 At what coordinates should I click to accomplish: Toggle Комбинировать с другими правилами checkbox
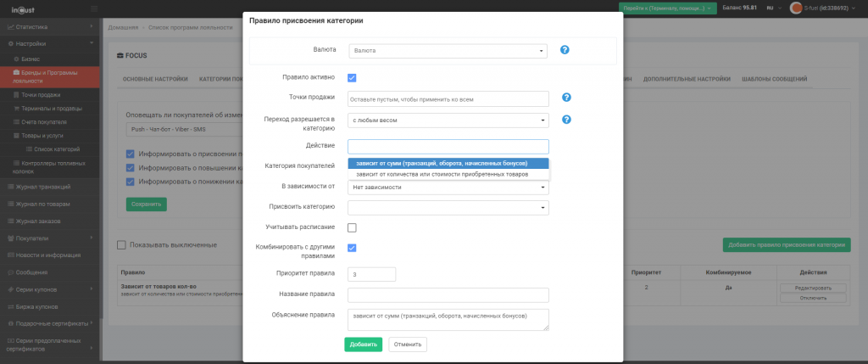352,248
